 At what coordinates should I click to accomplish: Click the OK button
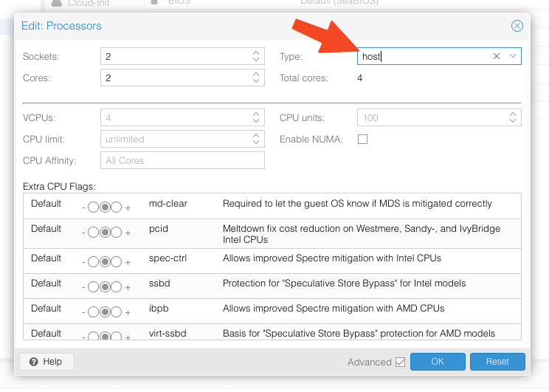pyautogui.click(x=438, y=362)
